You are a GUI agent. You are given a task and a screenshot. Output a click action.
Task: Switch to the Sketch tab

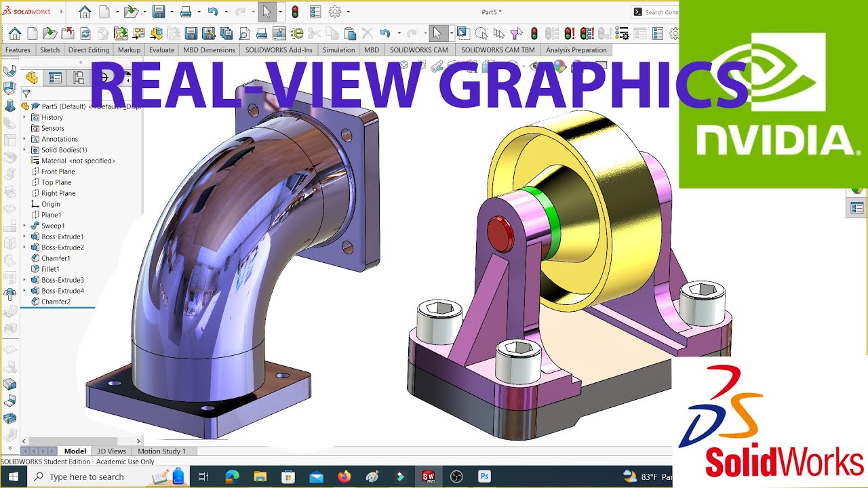pyautogui.click(x=50, y=50)
